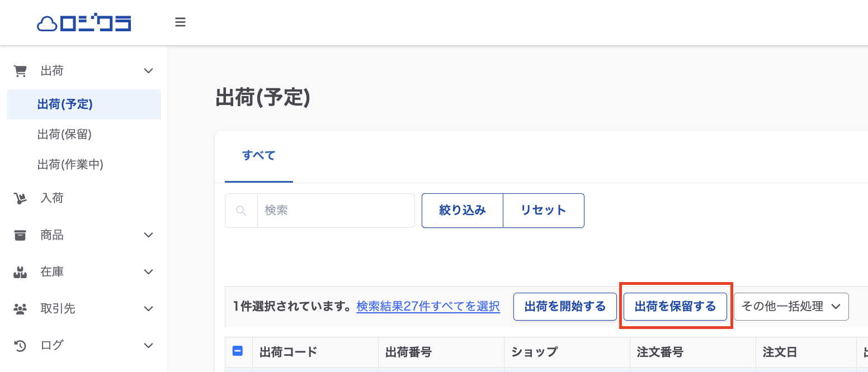Click 検索結果27件すべてを選択 link

coord(428,307)
